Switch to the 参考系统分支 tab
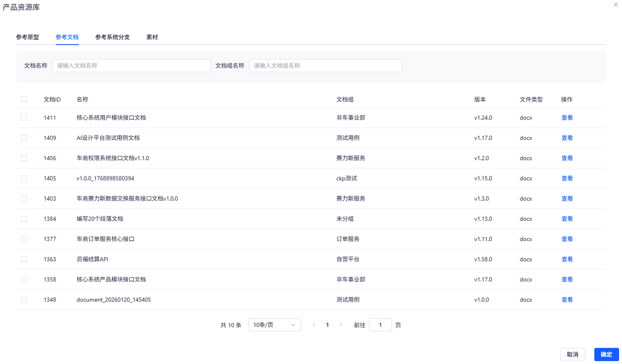Screen dimensions: 622x364 (x=112, y=37)
